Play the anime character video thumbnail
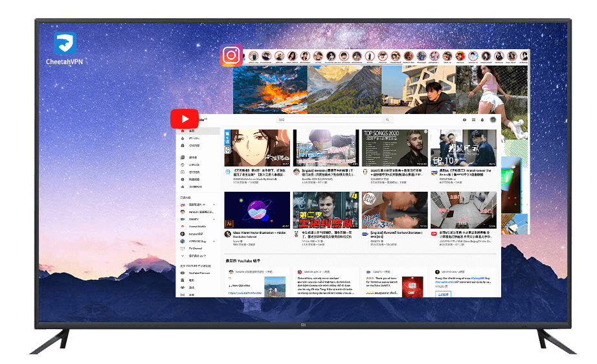This screenshot has height=364, width=597. (257, 148)
